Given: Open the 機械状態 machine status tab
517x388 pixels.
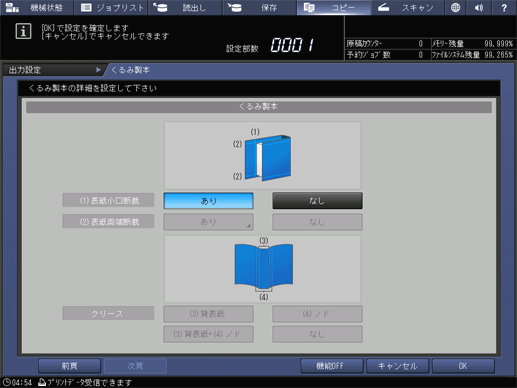Looking at the screenshot, I should pyautogui.click(x=37, y=7).
